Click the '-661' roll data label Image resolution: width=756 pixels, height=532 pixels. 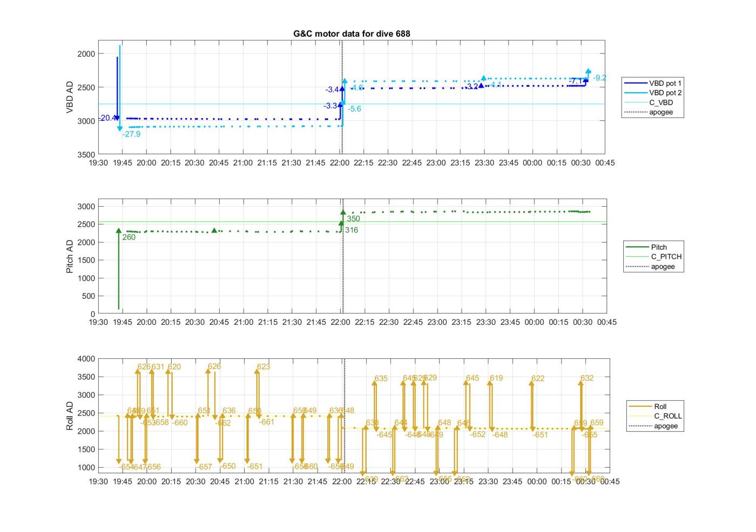click(266, 422)
